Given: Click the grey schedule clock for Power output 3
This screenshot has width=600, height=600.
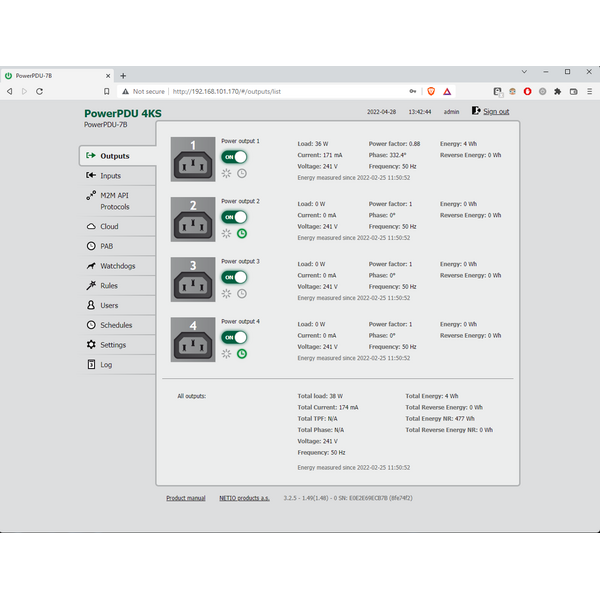Looking at the screenshot, I should tap(241, 293).
